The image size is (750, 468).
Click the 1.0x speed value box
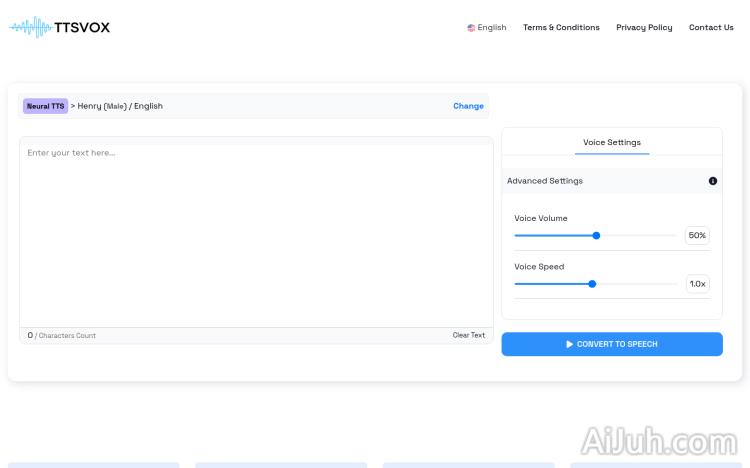point(697,284)
